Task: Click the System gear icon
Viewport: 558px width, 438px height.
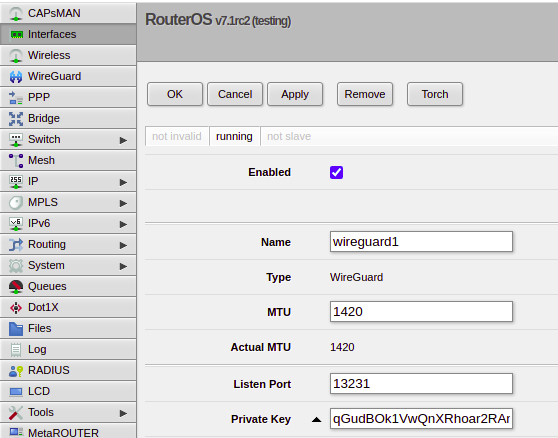Action: [x=16, y=265]
